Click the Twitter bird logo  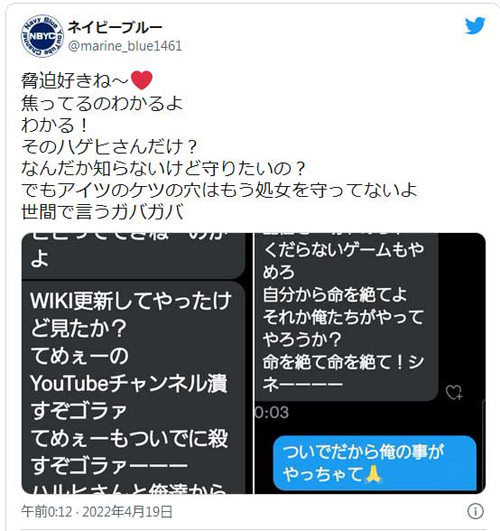pos(475,26)
